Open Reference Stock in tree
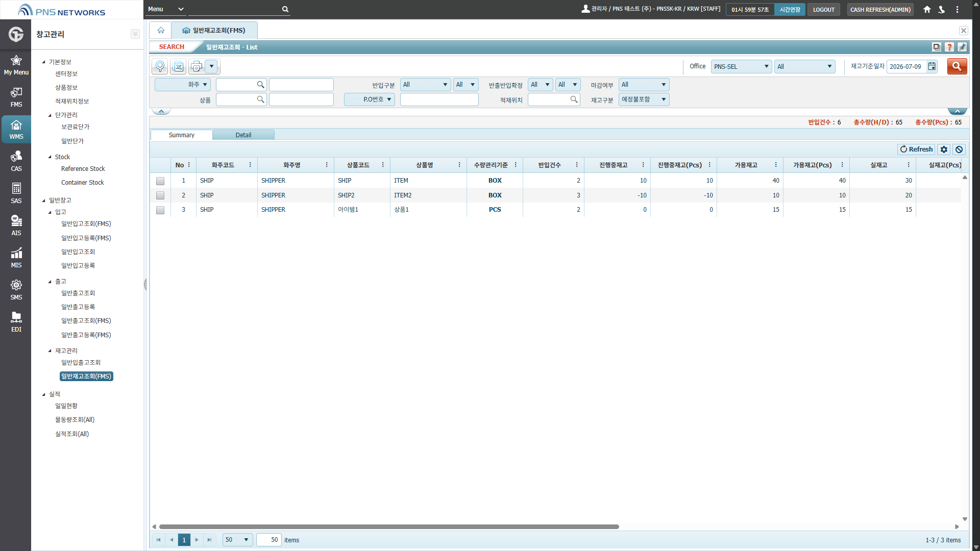This screenshot has height=551, width=980. pos(83,169)
